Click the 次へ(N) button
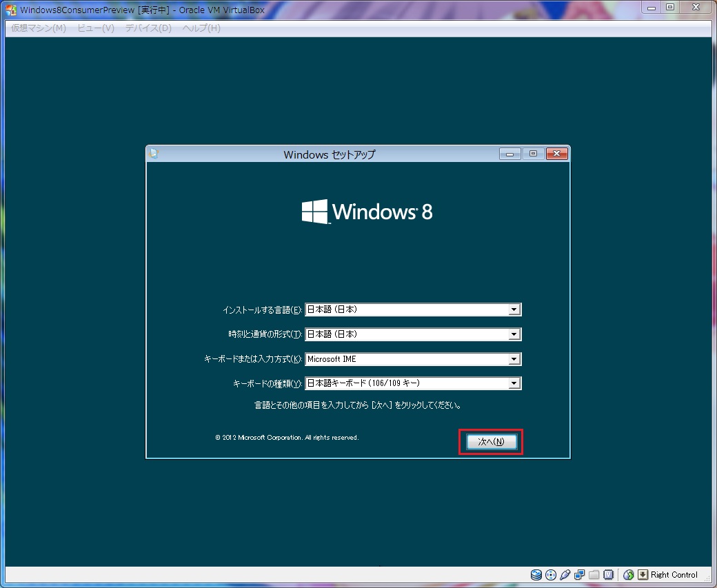Image resolution: width=717 pixels, height=588 pixels. tap(492, 442)
